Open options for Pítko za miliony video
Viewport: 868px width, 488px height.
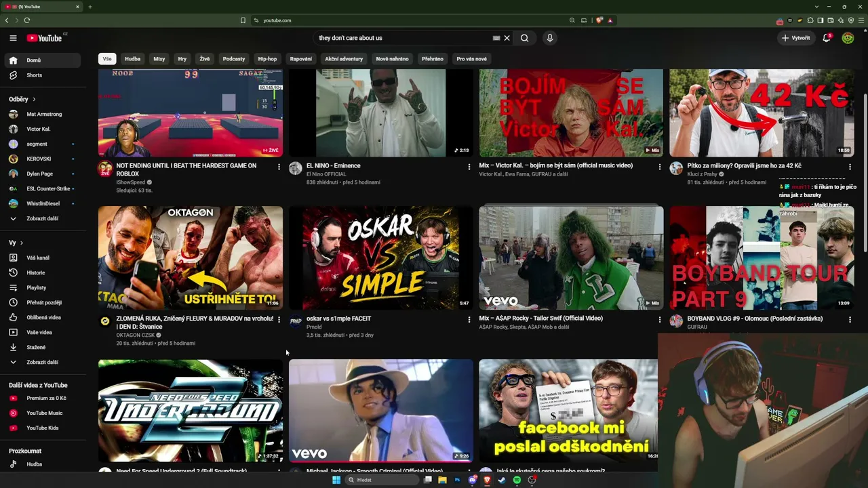coord(850,167)
